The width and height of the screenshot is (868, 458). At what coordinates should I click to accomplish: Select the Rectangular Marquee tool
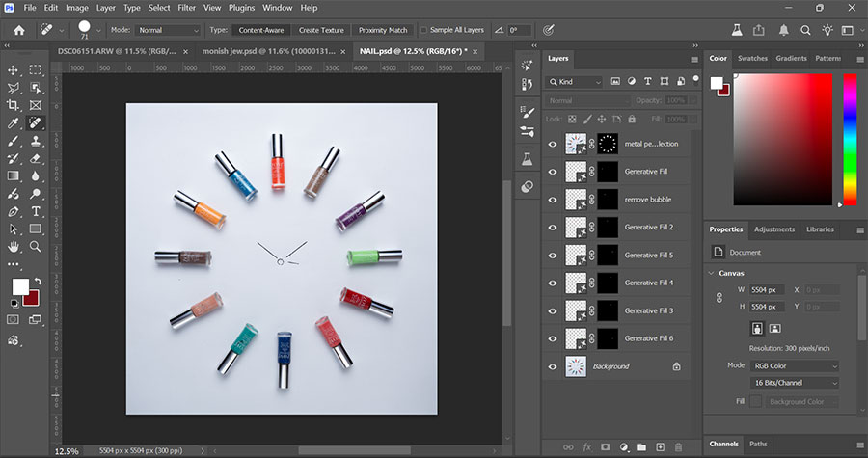36,70
